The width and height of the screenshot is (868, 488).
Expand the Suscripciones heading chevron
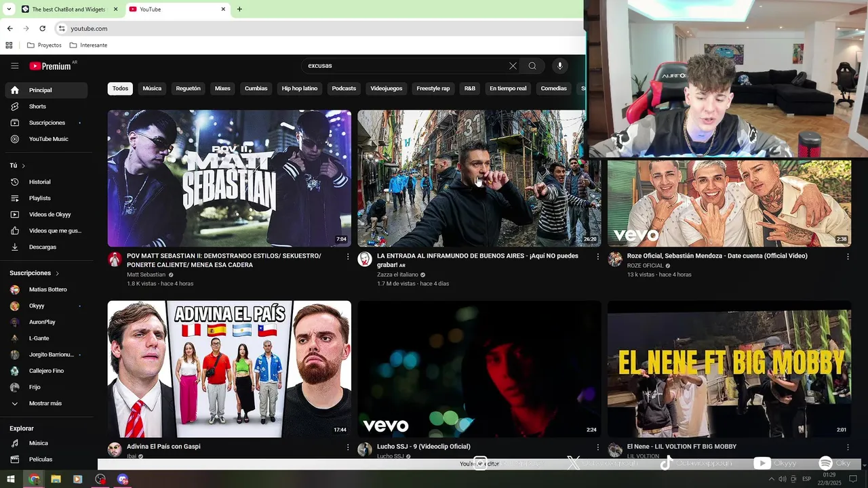point(57,273)
